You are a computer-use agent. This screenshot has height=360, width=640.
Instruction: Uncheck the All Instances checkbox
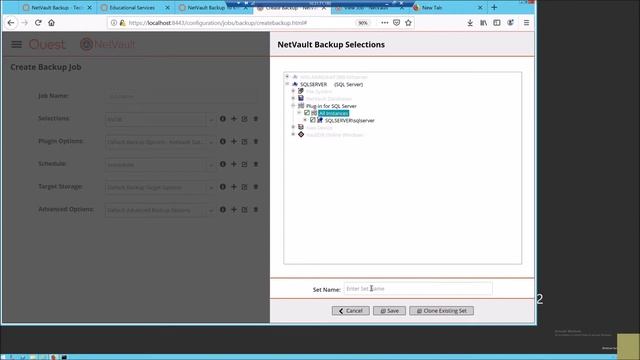click(307, 113)
